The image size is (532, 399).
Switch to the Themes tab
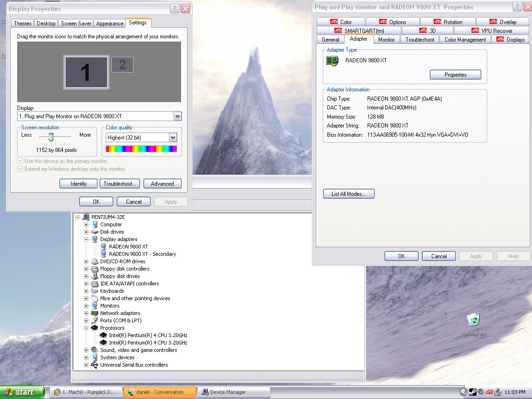(x=23, y=24)
